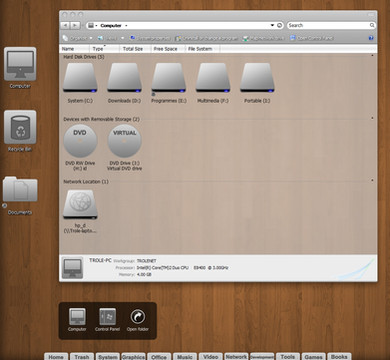Click Open Control Panel in toolbar
The height and width of the screenshot is (360, 390).
click(312, 38)
